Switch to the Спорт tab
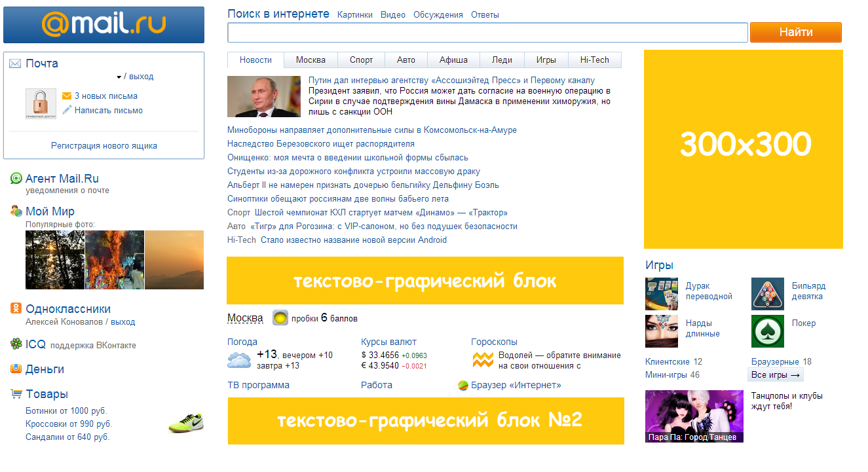The height and width of the screenshot is (472, 868). click(361, 60)
